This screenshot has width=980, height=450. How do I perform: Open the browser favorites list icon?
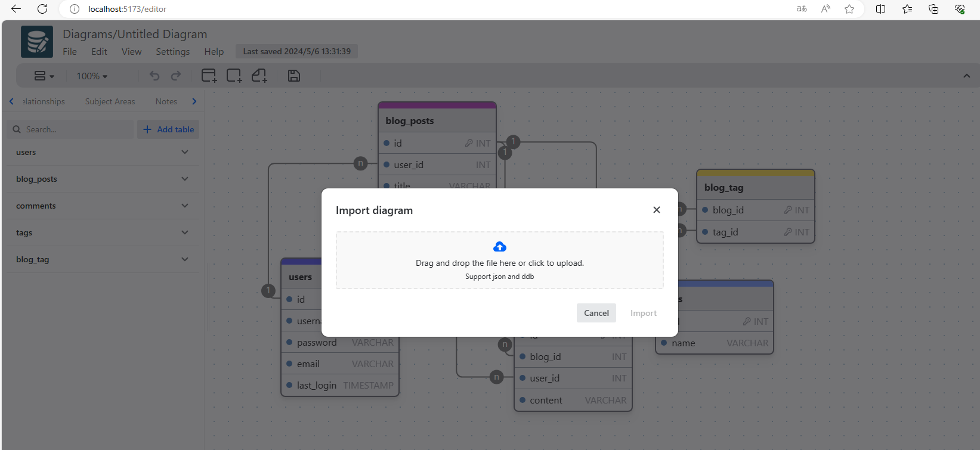pyautogui.click(x=907, y=9)
